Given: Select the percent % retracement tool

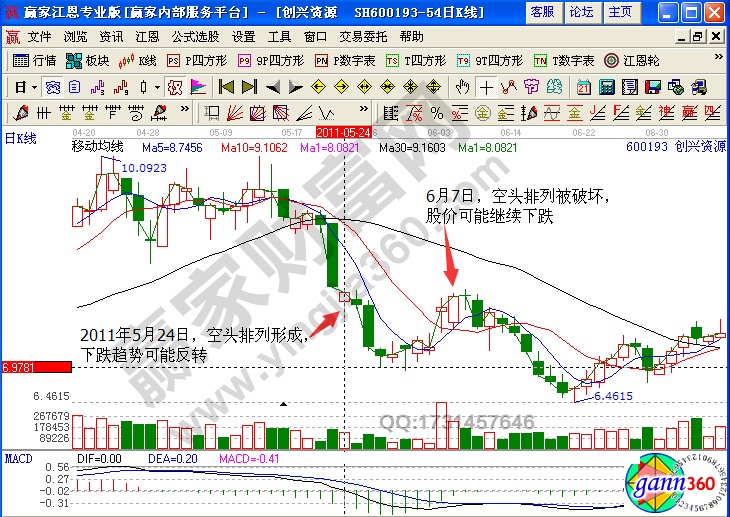Looking at the screenshot, I should click(437, 113).
